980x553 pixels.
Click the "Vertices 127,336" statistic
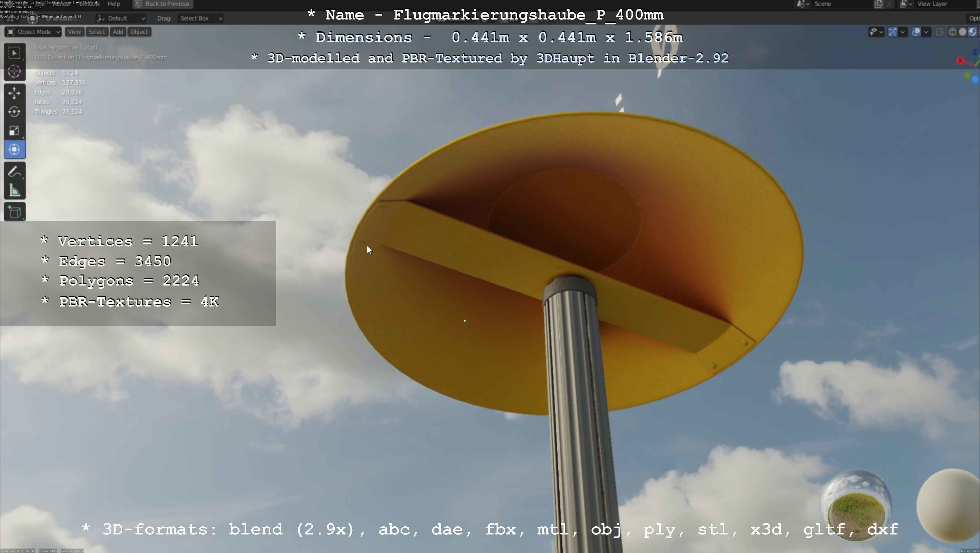point(60,82)
